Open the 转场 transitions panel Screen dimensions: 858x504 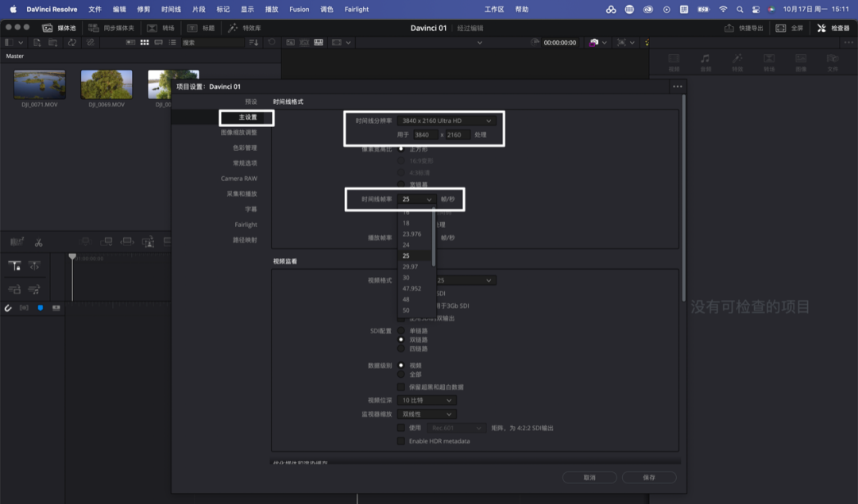[x=160, y=28]
